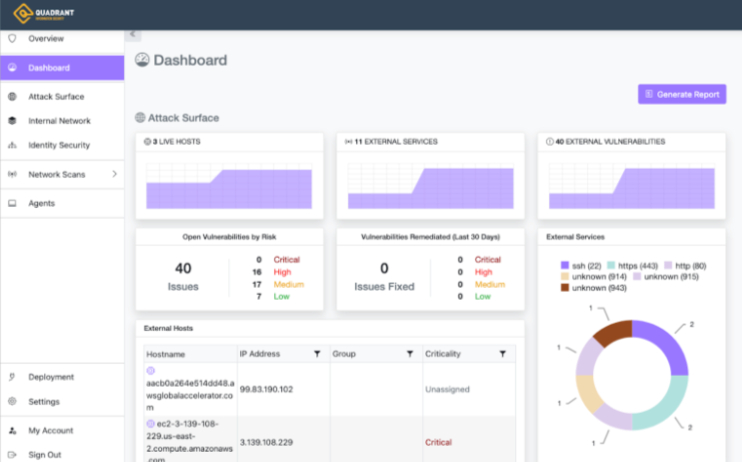This screenshot has width=742, height=462.
Task: Click the Agents monitor icon
Action: click(x=12, y=203)
